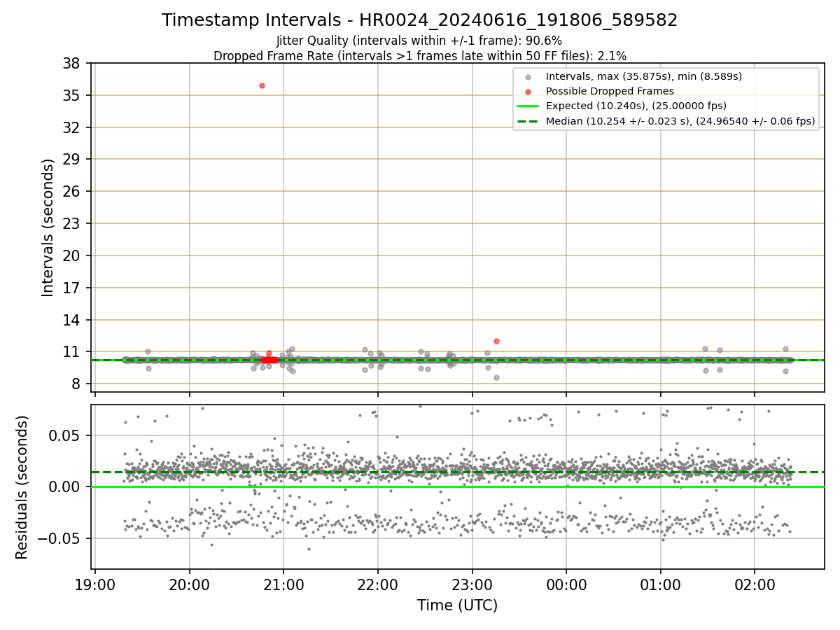Select the Jitter Quality 90.6% subtitle
The width and height of the screenshot is (840, 630).
point(419,41)
